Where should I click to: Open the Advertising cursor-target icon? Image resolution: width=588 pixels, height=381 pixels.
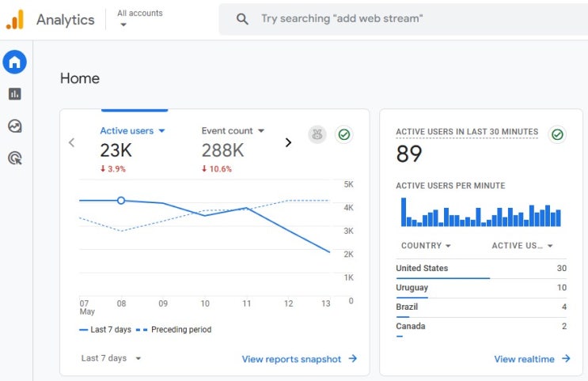[14, 158]
